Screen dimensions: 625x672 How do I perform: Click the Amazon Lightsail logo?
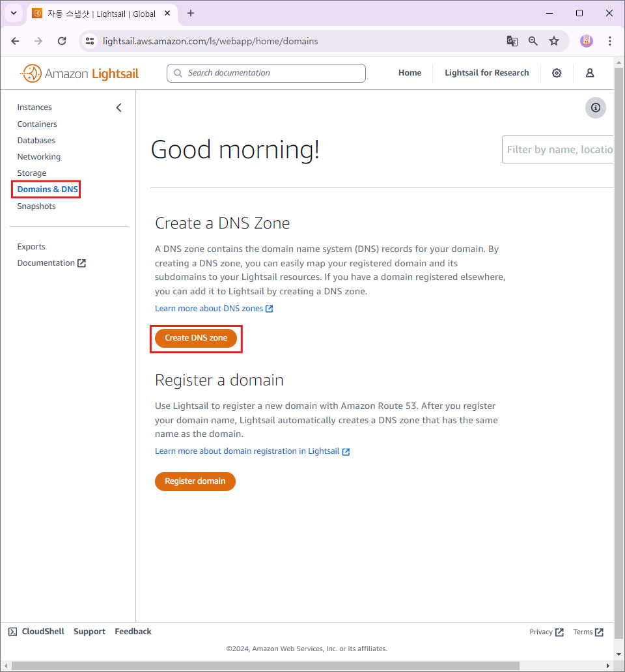(x=79, y=74)
